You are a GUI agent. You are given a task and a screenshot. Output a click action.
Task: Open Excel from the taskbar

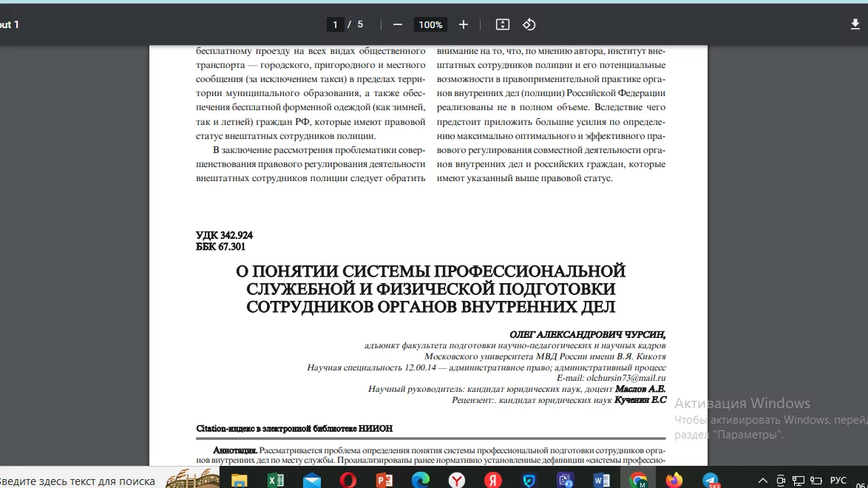tap(275, 479)
